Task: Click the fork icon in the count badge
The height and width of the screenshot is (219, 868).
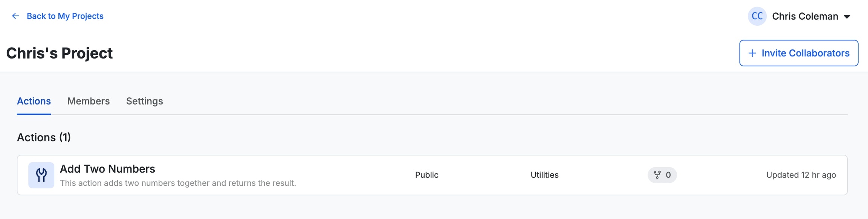Action: [x=657, y=175]
